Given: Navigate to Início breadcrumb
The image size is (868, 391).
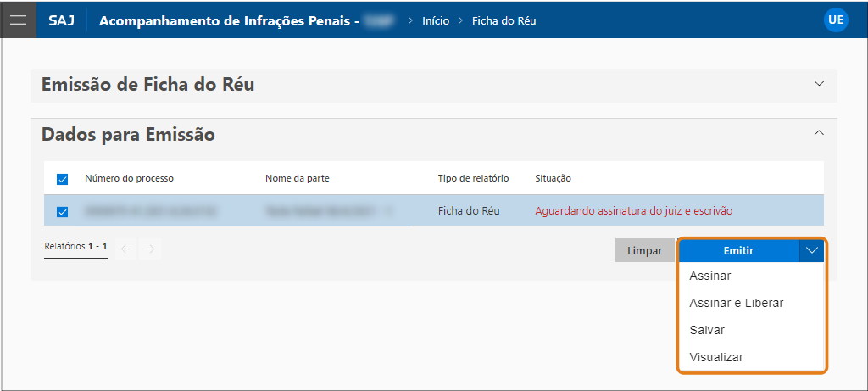Looking at the screenshot, I should (x=436, y=20).
